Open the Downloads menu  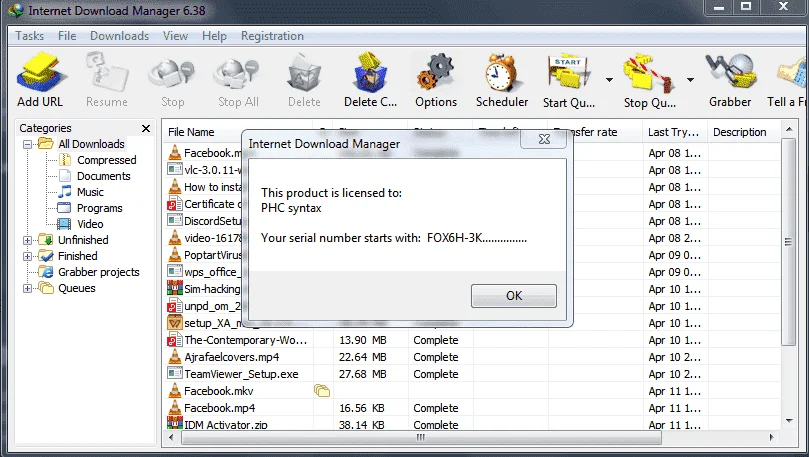pos(119,36)
